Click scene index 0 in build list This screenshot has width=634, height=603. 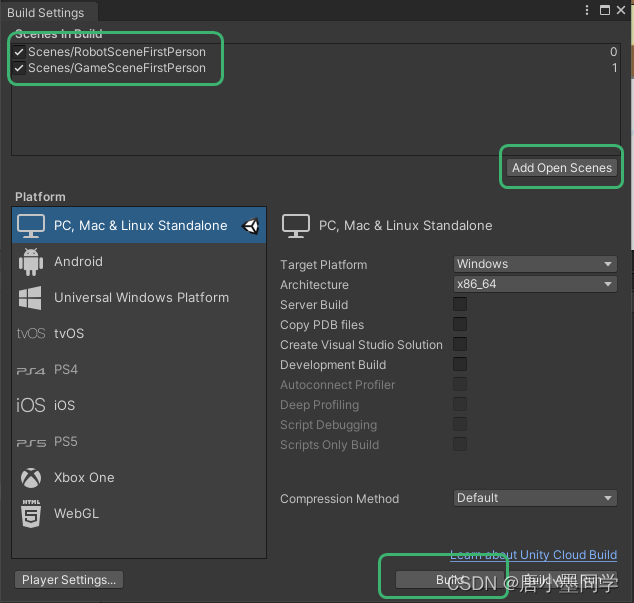click(613, 52)
